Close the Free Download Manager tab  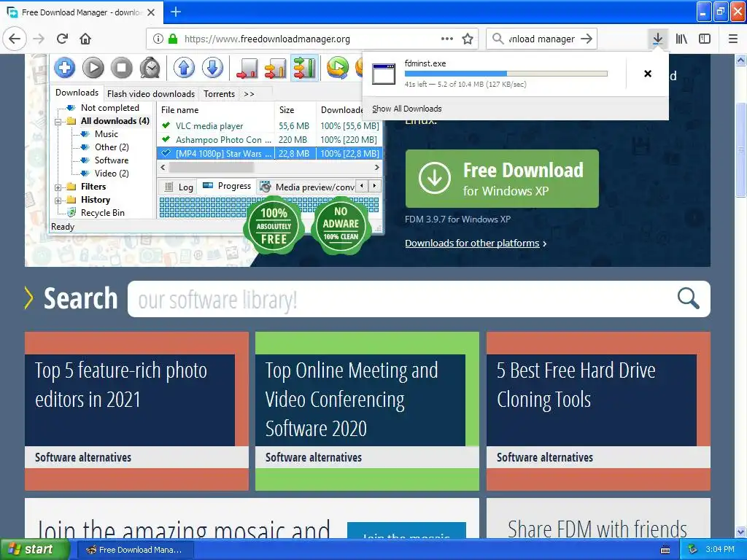(151, 12)
